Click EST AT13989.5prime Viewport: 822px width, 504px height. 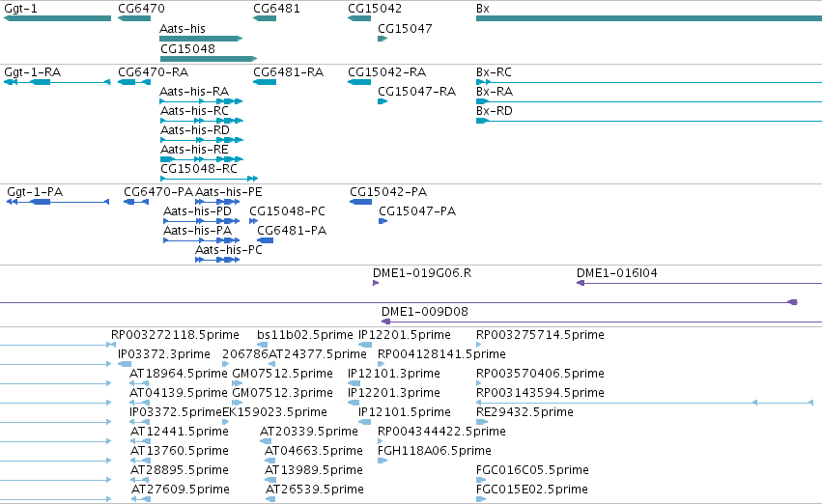coord(314,470)
